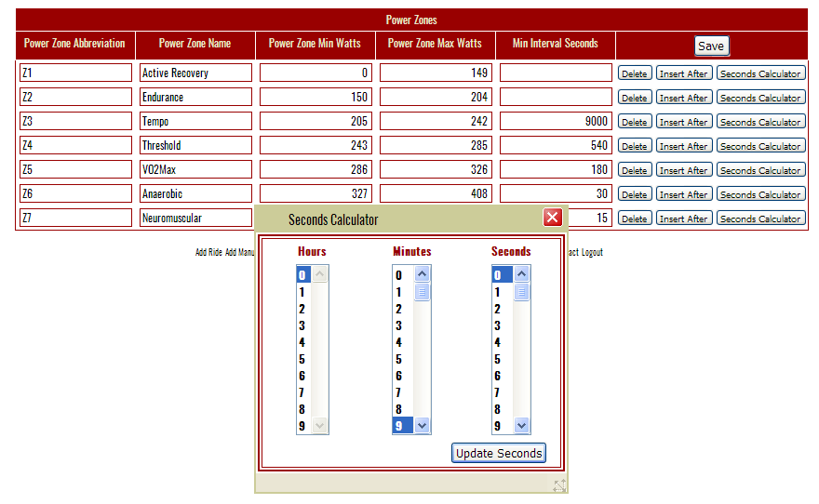Click the VO2Max zone name field
The image size is (819, 504).
pos(195,169)
